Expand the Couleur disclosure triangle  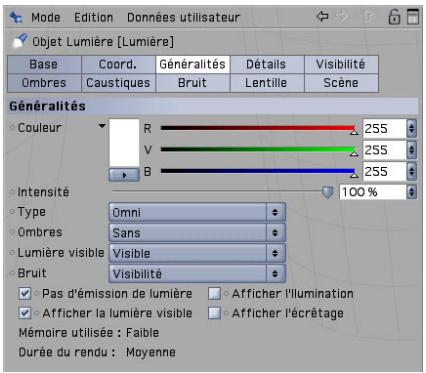pyautogui.click(x=102, y=126)
